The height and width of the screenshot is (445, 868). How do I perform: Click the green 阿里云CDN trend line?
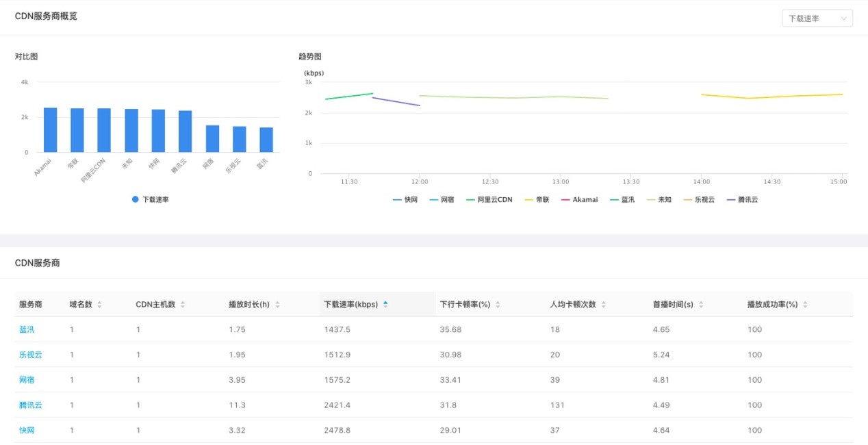[349, 97]
